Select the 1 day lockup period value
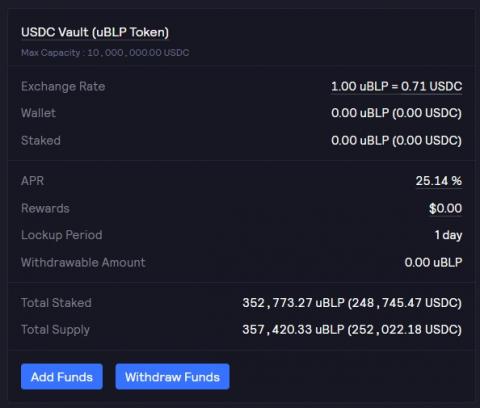 coord(448,235)
